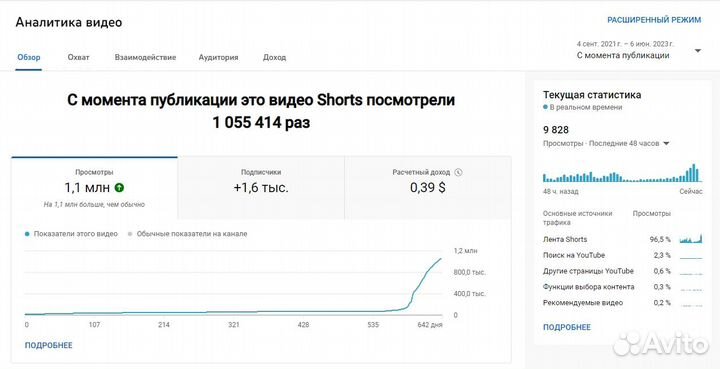Click the Лента Shorts traffic source
The width and height of the screenshot is (720, 369).
pos(565,239)
